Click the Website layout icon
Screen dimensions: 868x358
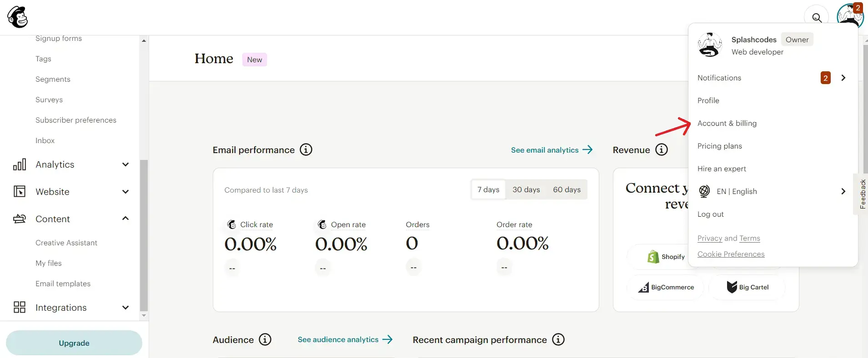20,192
